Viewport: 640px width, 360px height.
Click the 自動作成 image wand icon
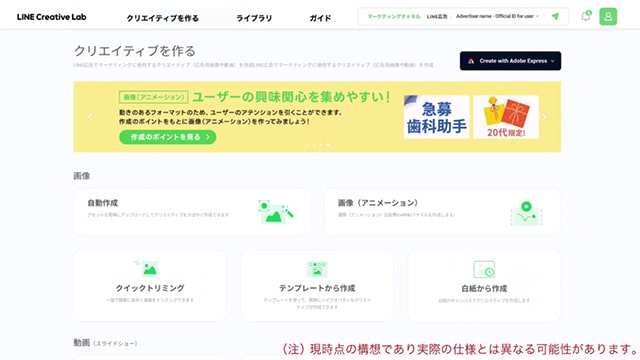pos(276,211)
